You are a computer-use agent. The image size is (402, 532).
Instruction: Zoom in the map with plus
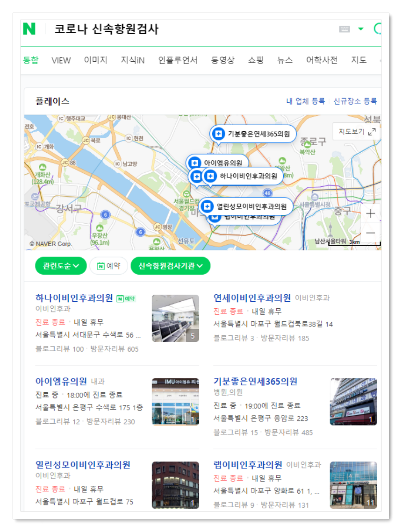click(370, 213)
